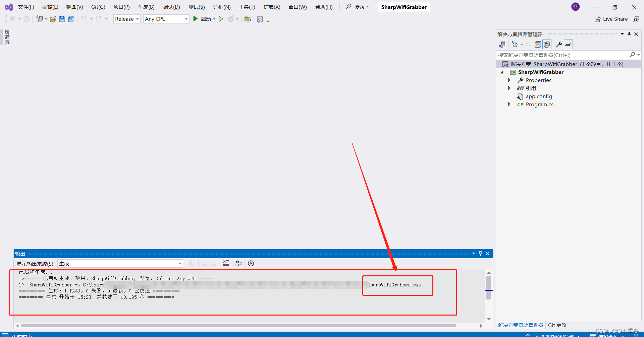644x337 pixels.
Task: Select app.config in Solution Explorer
Action: [x=539, y=96]
